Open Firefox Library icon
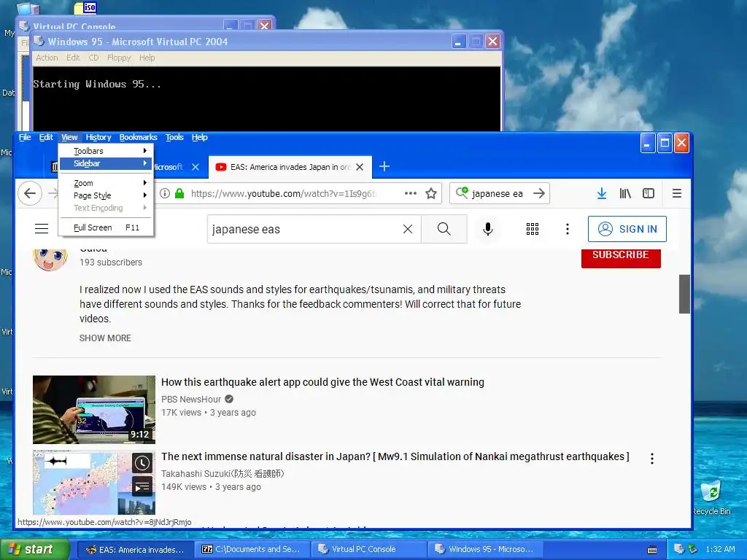This screenshot has height=560, width=747. pos(625,193)
